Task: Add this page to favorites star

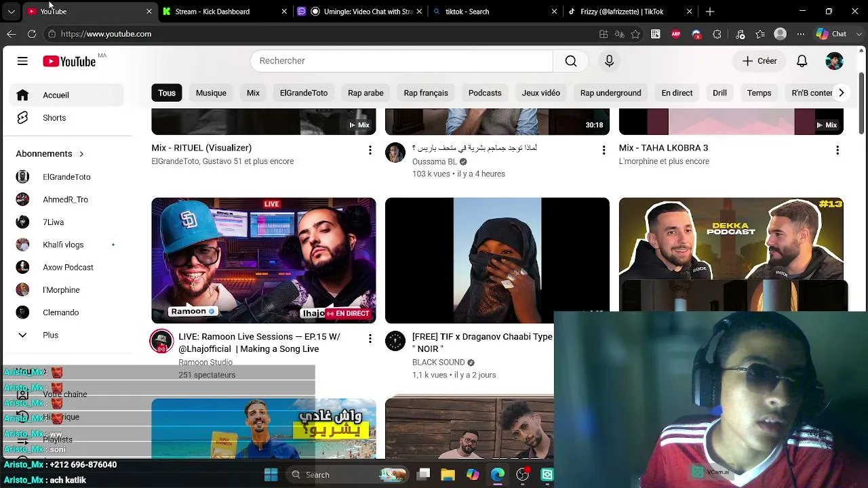Action: click(x=635, y=34)
